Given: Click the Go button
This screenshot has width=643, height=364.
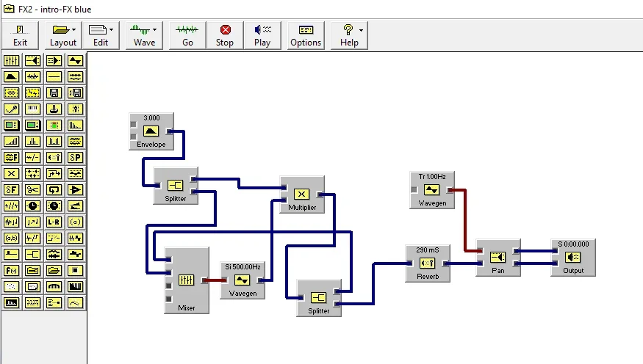Looking at the screenshot, I should [187, 35].
